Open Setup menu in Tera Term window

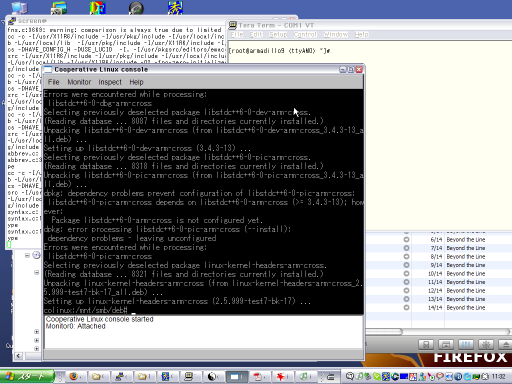278,34
